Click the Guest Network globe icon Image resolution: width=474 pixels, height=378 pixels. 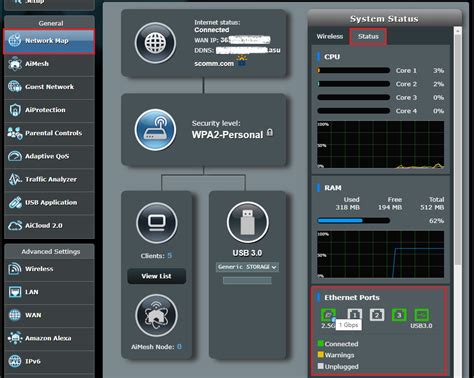[x=15, y=87]
